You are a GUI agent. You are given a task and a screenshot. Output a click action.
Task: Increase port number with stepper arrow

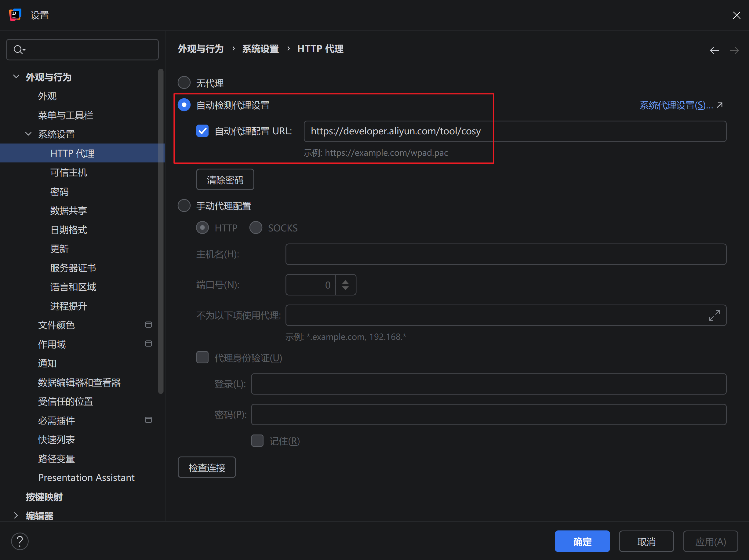[x=345, y=282]
